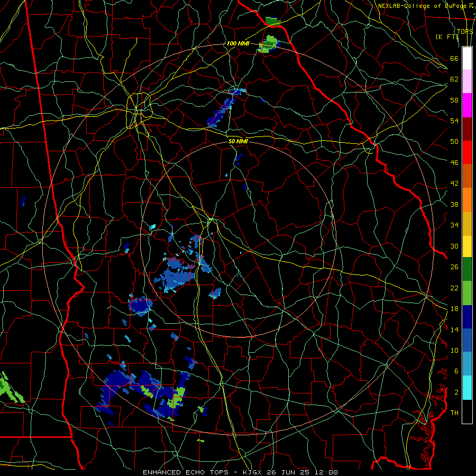Click the legend value 62

tap(454, 79)
